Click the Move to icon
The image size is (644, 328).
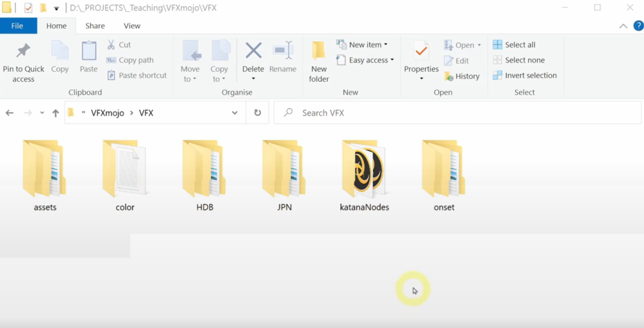pyautogui.click(x=192, y=51)
